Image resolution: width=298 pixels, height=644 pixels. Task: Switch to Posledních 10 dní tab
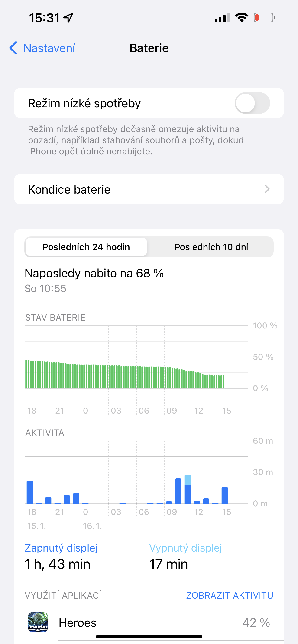click(x=211, y=247)
